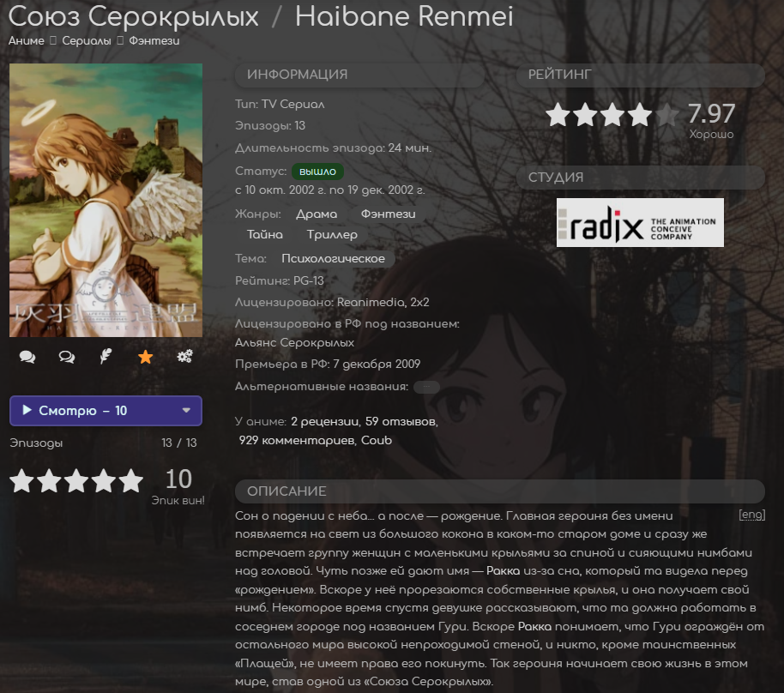This screenshot has width=784, height=693.
Task: Click the first Ракка character link in description
Action: click(x=503, y=571)
